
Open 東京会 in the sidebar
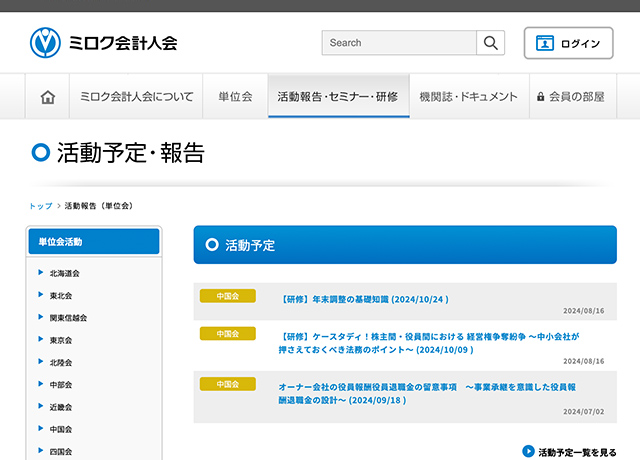(61, 340)
